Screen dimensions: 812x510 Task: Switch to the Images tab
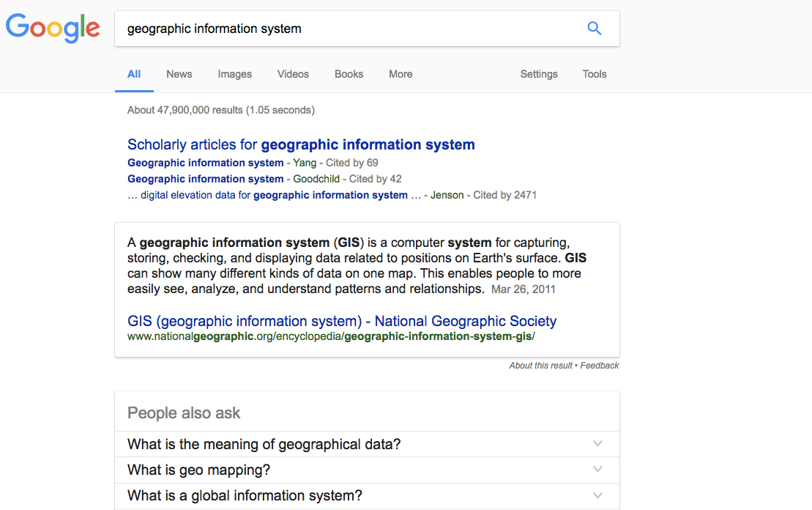[x=234, y=74]
